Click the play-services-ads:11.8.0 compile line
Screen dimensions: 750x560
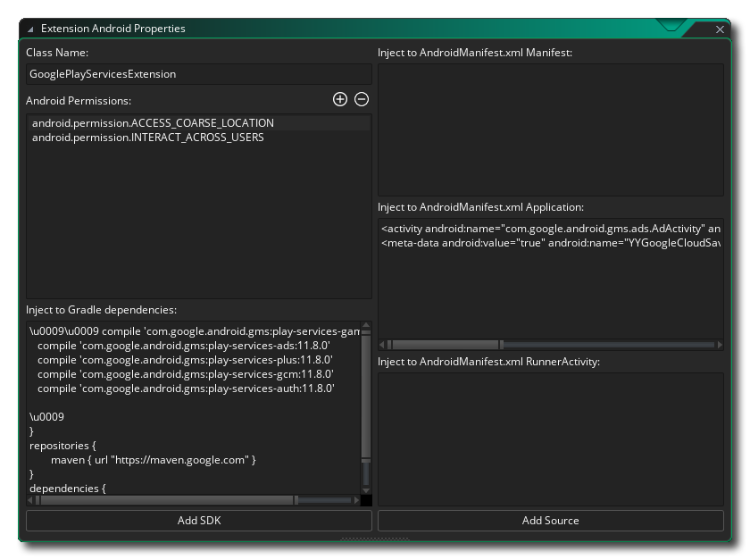(x=184, y=346)
